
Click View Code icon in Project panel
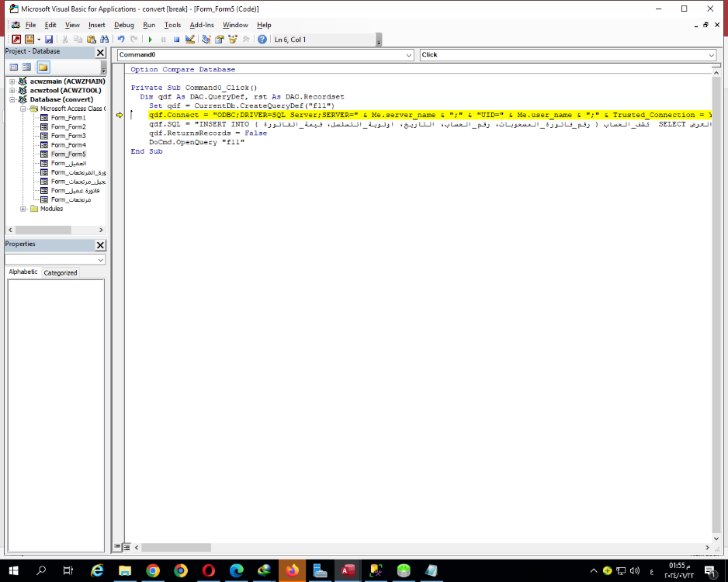pyautogui.click(x=14, y=68)
